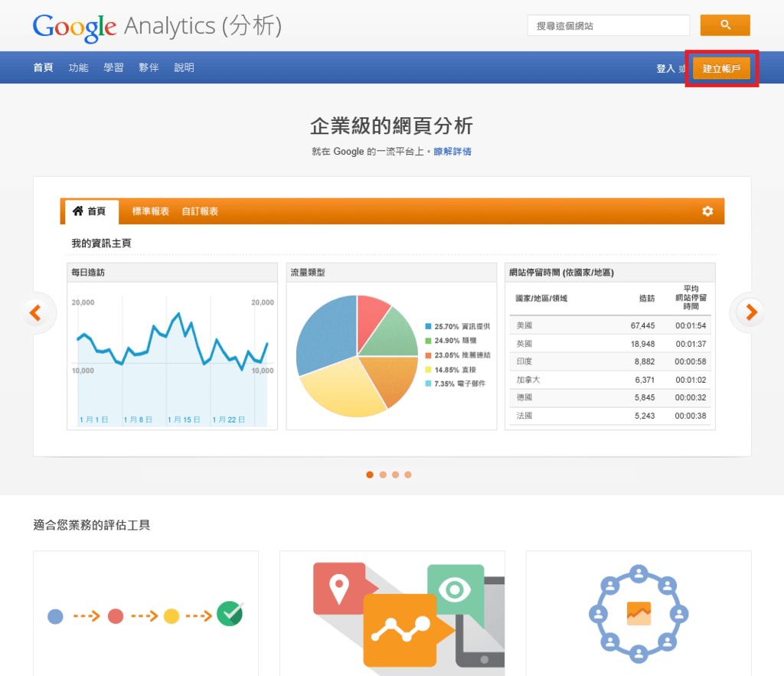784x676 pixels.
Task: Click the 英國 row in country table
Action: tap(610, 344)
